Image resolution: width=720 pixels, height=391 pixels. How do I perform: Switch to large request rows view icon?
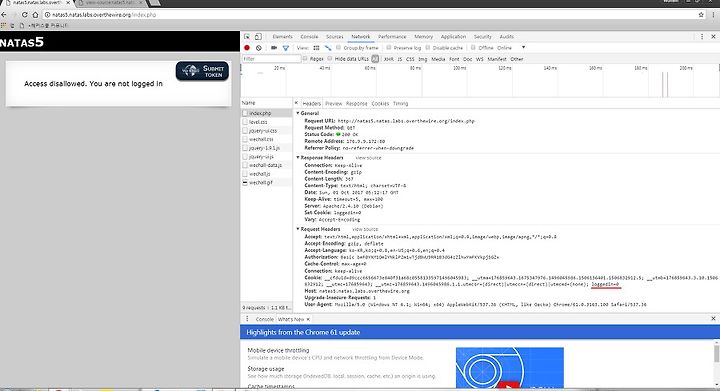(x=316, y=48)
